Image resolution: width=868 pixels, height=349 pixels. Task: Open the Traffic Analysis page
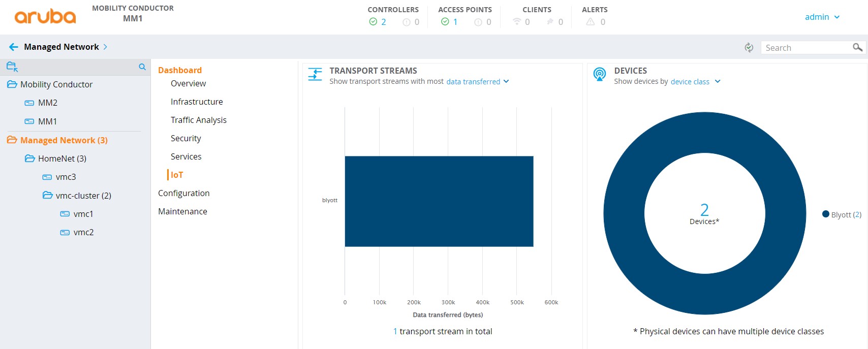click(199, 120)
